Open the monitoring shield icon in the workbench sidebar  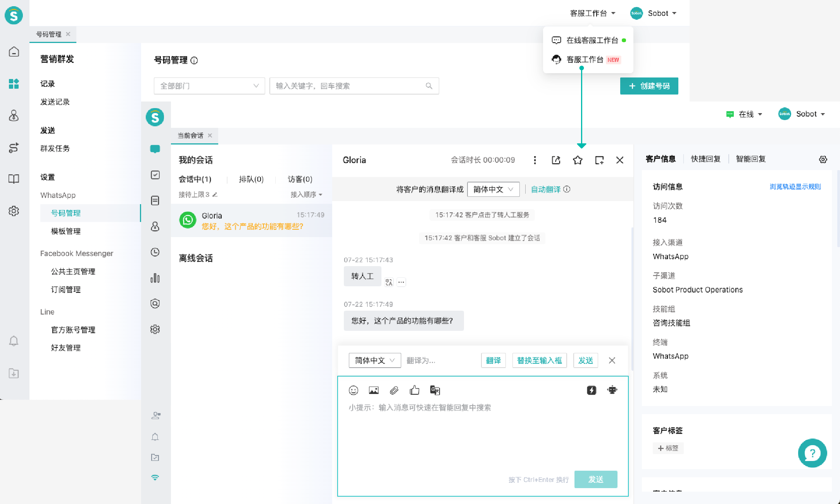(155, 303)
